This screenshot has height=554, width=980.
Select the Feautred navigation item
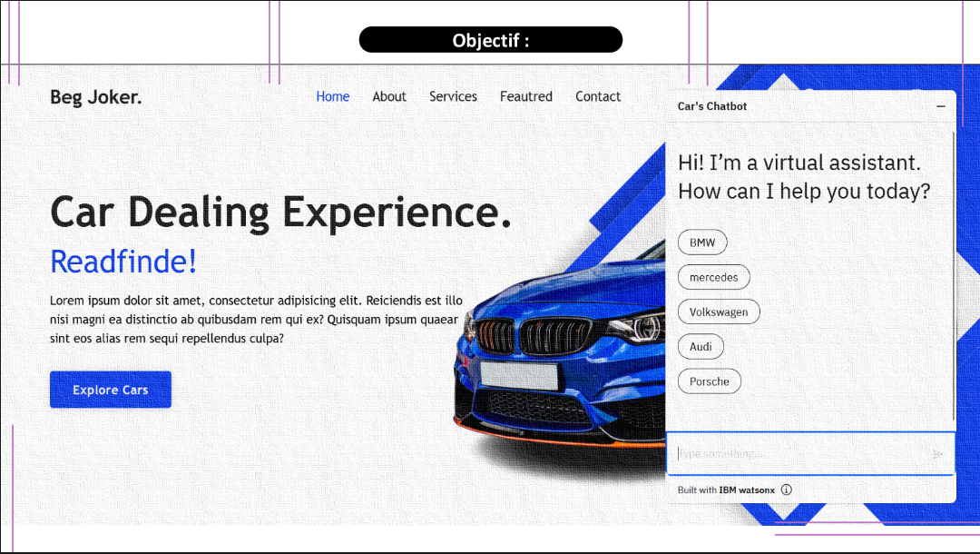(525, 96)
